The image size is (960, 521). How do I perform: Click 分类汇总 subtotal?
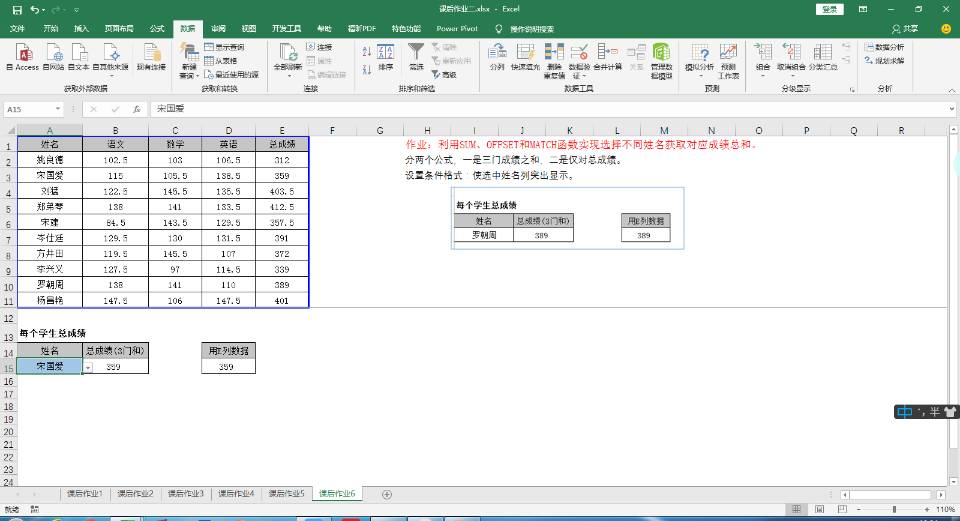tap(823, 57)
